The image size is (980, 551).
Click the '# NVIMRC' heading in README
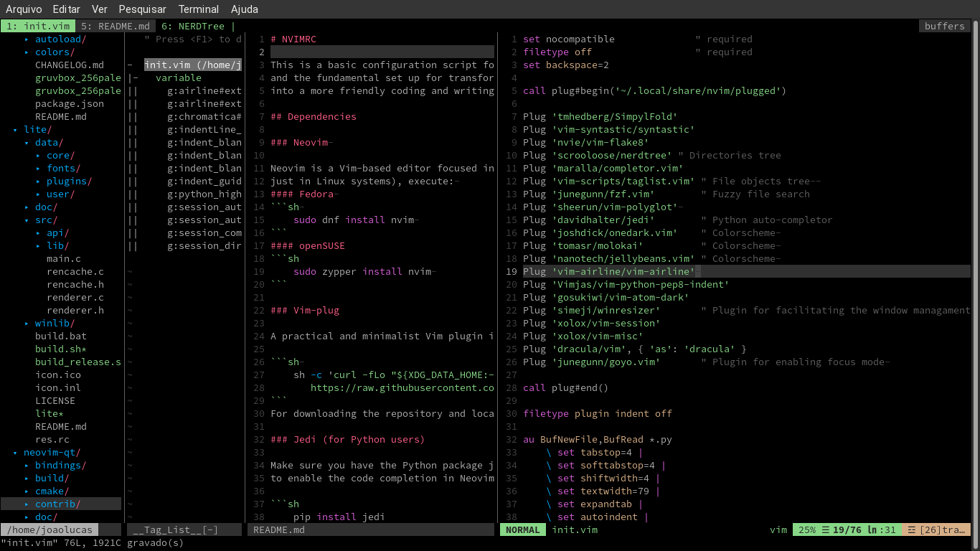click(293, 39)
